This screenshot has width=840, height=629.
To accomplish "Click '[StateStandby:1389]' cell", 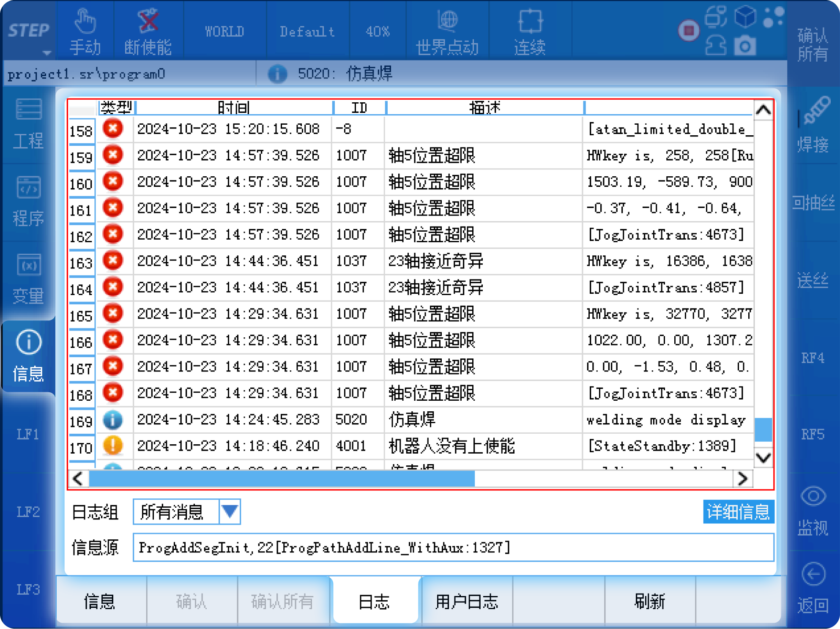I will pyautogui.click(x=662, y=446).
